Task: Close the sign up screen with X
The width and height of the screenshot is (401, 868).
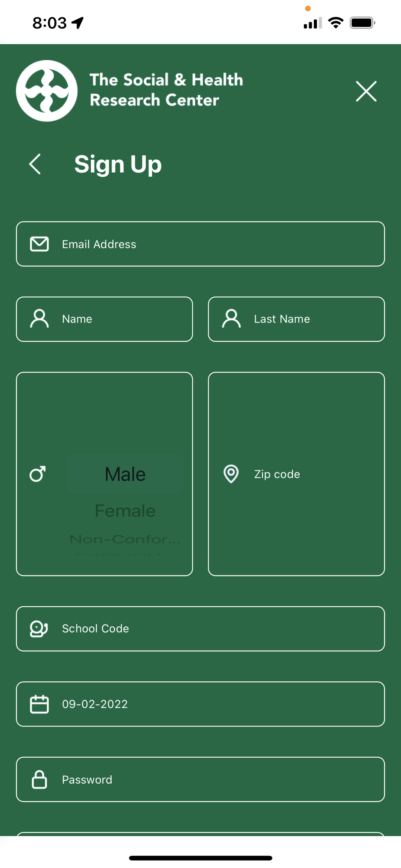Action: coord(366,91)
